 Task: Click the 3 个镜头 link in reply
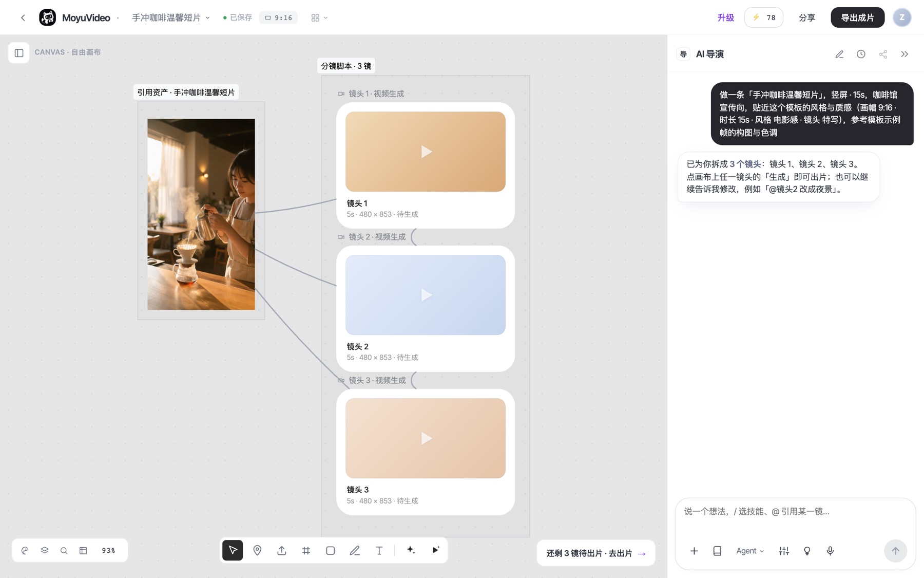pyautogui.click(x=745, y=164)
